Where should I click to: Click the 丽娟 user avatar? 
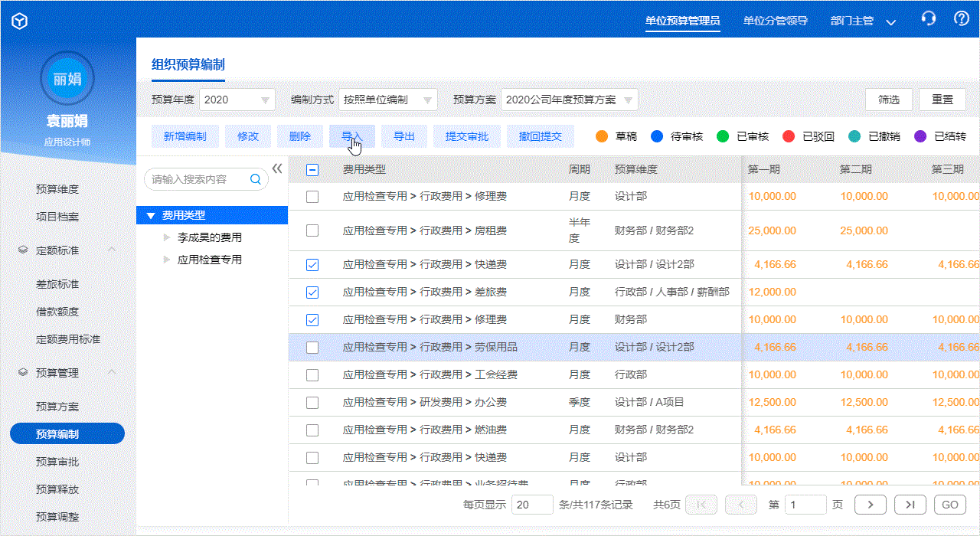click(x=67, y=78)
